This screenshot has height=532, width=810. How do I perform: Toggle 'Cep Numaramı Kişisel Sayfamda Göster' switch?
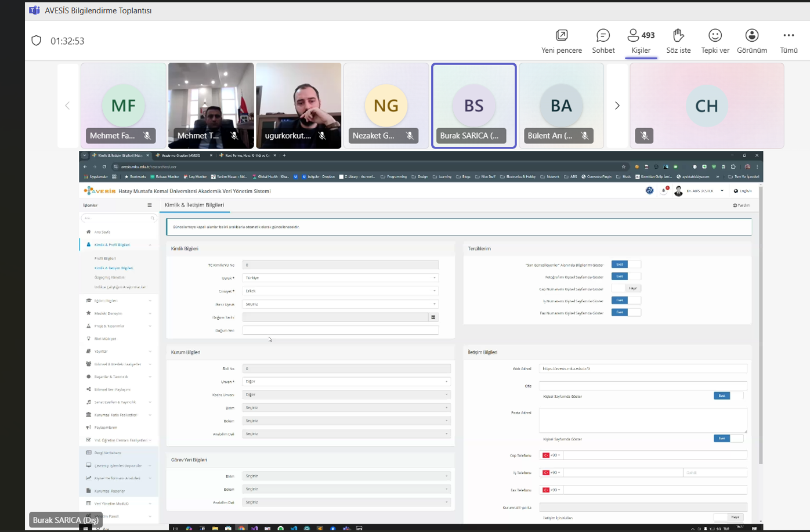625,288
